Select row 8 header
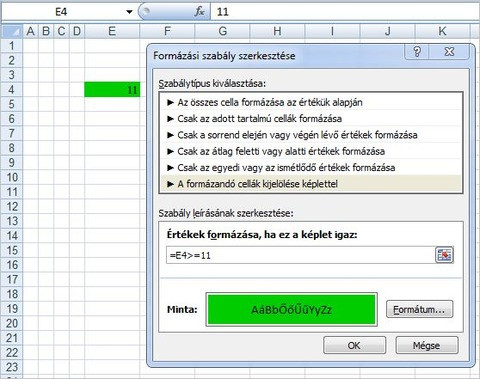The width and height of the screenshot is (480, 379). point(12,148)
